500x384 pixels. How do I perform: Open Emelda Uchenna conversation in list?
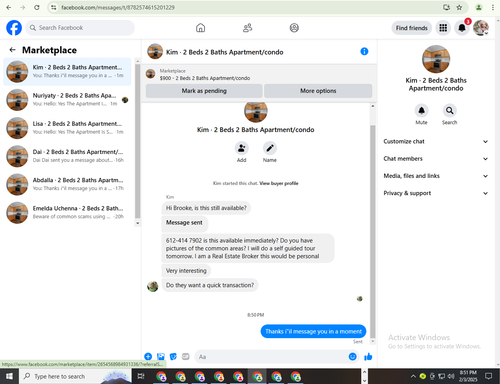pyautogui.click(x=67, y=213)
